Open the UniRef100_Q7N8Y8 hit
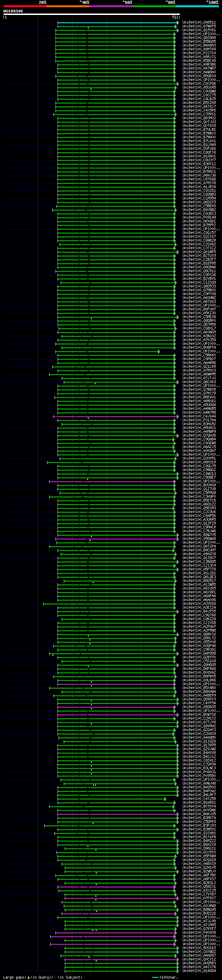Screen dimensions: 222x980 coord(199,390)
